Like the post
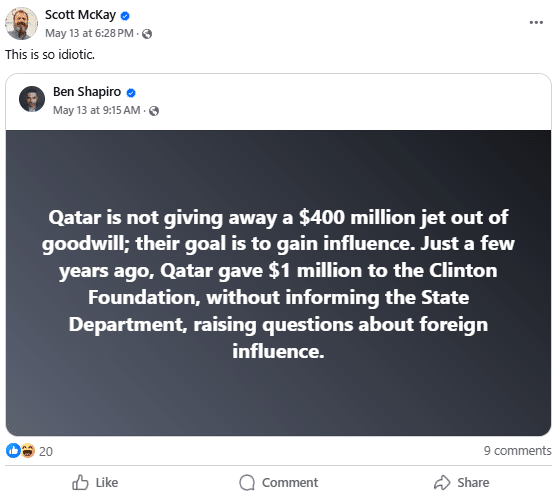 (x=95, y=483)
